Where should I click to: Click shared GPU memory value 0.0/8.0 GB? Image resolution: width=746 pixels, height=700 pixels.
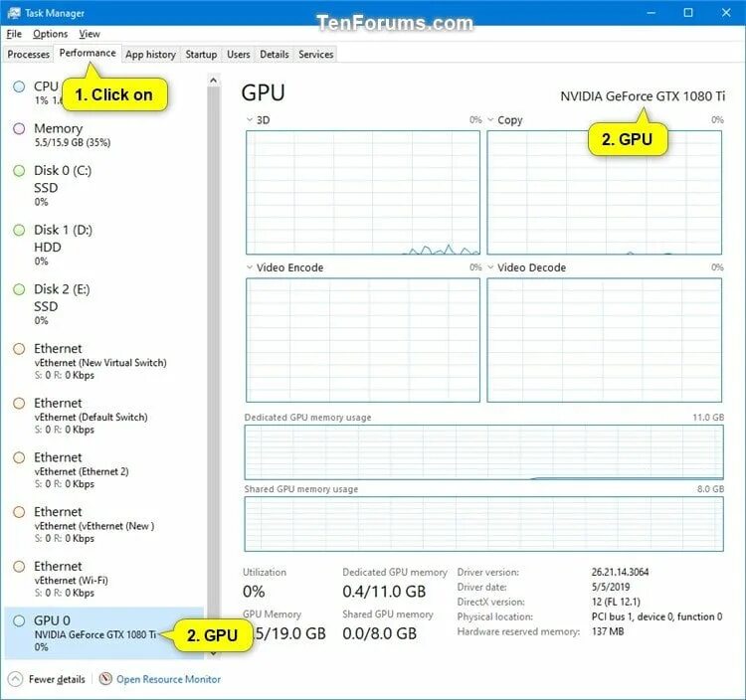379,633
